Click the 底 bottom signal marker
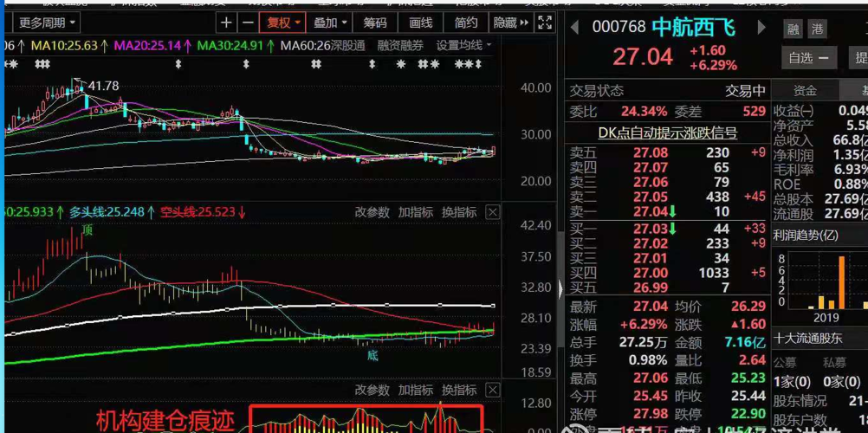 tap(373, 355)
